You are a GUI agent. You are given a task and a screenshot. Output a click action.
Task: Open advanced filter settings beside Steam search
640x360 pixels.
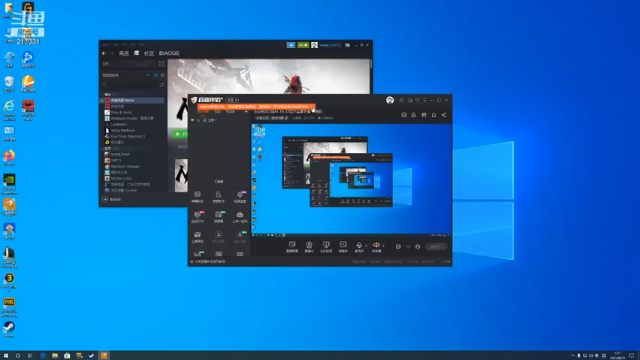point(162,84)
